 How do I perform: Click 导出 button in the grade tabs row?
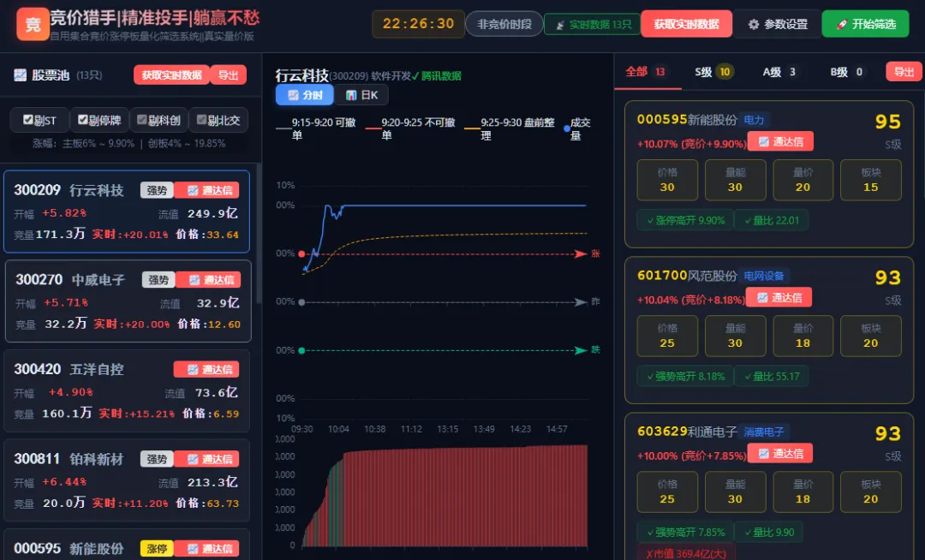(x=904, y=72)
